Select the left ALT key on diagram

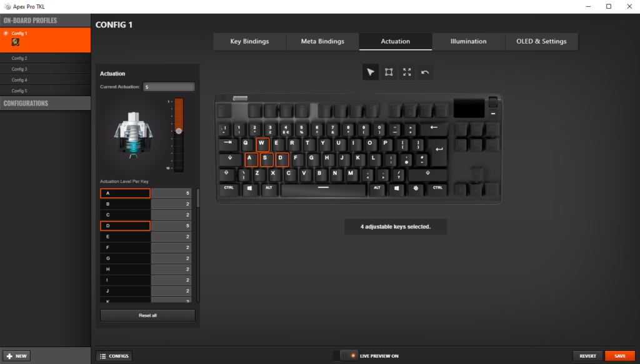tap(269, 190)
